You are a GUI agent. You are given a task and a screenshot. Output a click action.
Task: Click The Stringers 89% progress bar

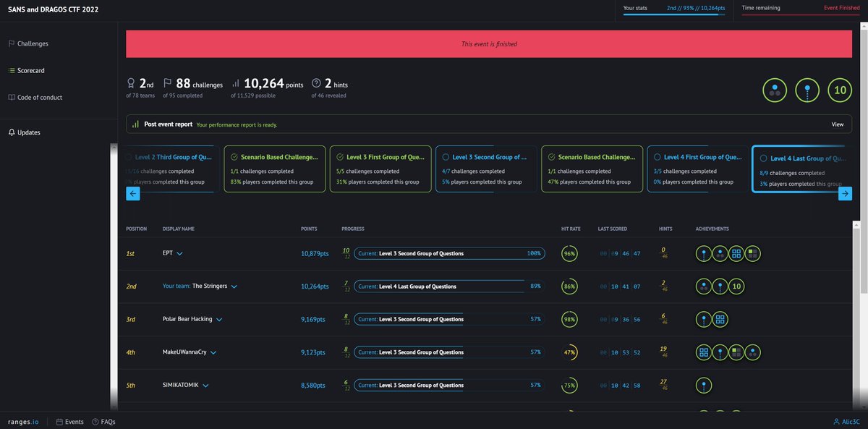[x=449, y=286]
